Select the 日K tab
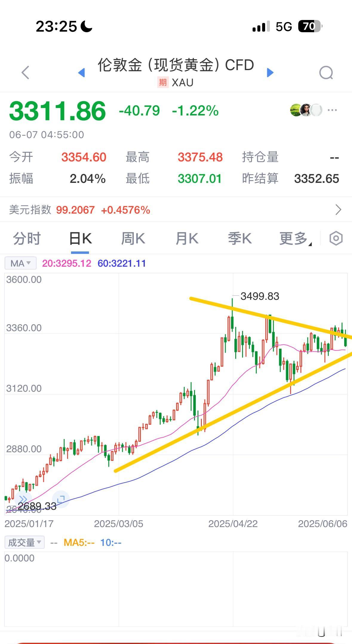 coord(80,239)
